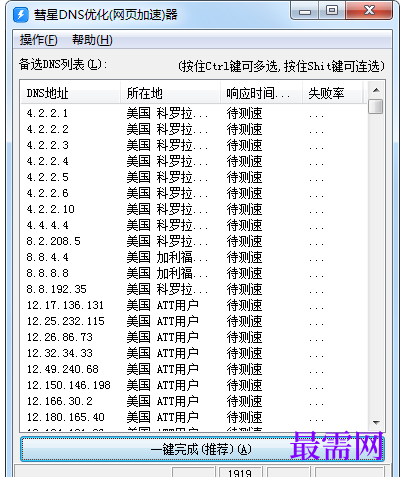The width and height of the screenshot is (402, 477).
Task: Maximize the 彗星DNS优化器 window
Action: click(332, 11)
